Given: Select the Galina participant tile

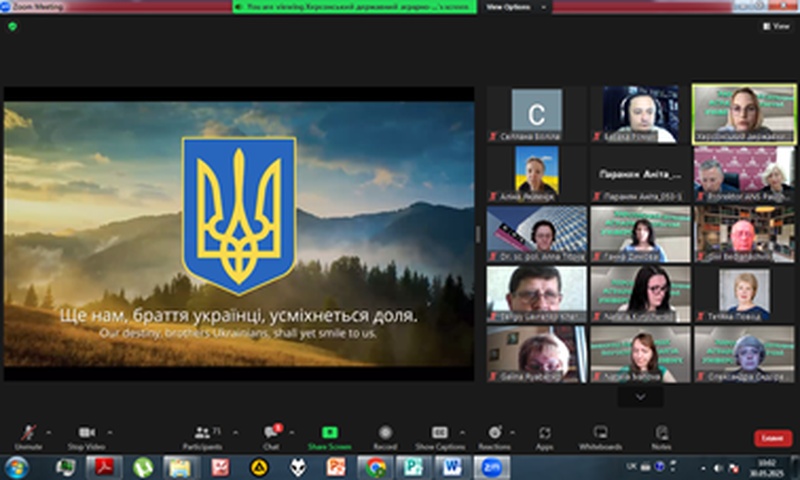Looking at the screenshot, I should (x=537, y=354).
